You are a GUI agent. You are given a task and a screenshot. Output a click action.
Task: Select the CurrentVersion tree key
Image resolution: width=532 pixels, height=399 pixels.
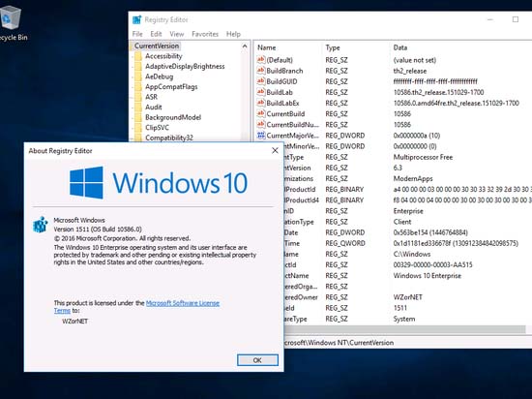[157, 46]
